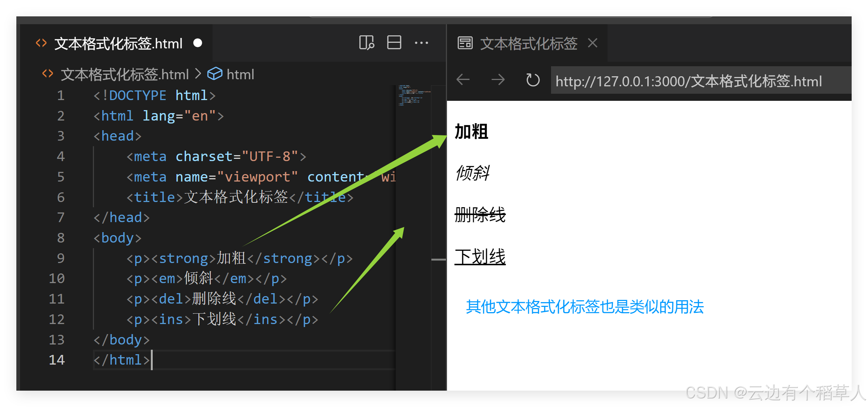Click the editor scrollbar marker

pyautogui.click(x=438, y=259)
